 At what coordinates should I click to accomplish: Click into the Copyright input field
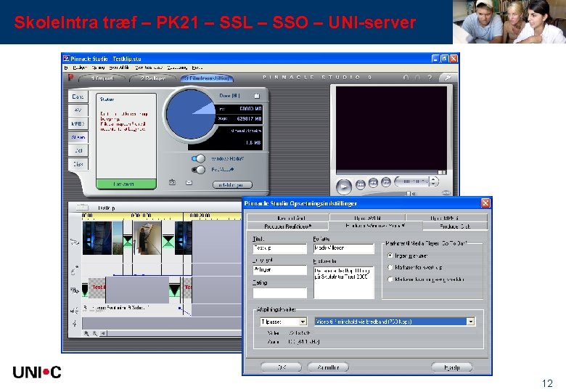click(280, 270)
